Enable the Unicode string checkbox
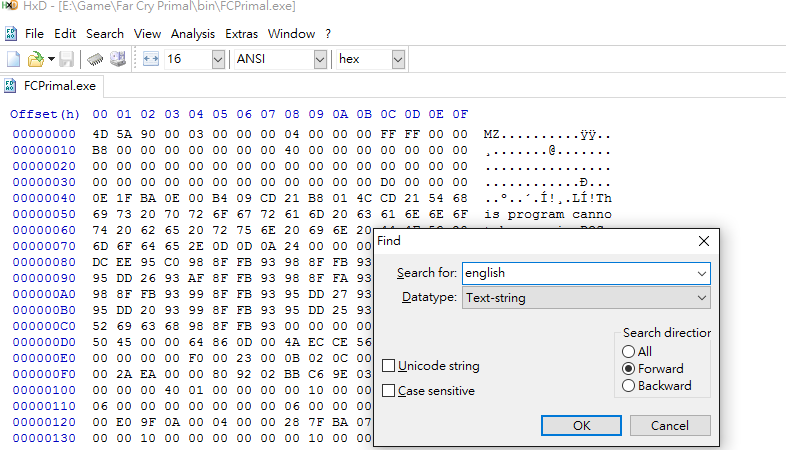This screenshot has height=450, width=786. coord(388,366)
